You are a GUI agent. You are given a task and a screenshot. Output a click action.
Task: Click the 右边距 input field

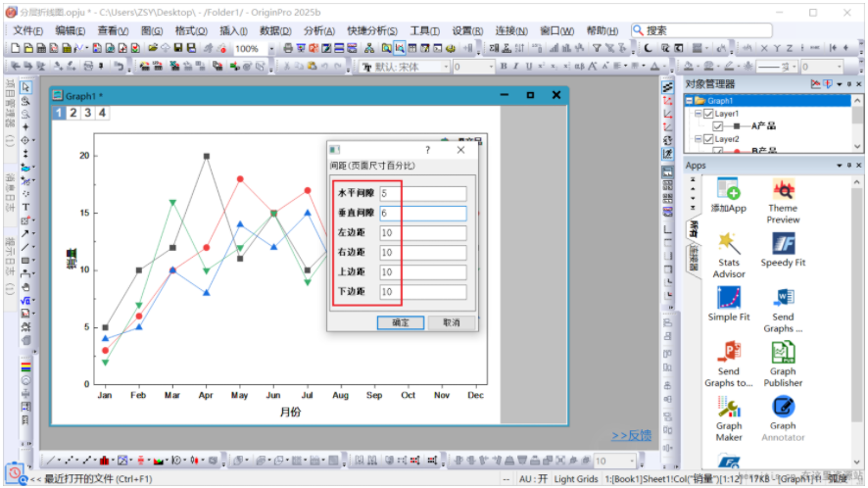[423, 253]
